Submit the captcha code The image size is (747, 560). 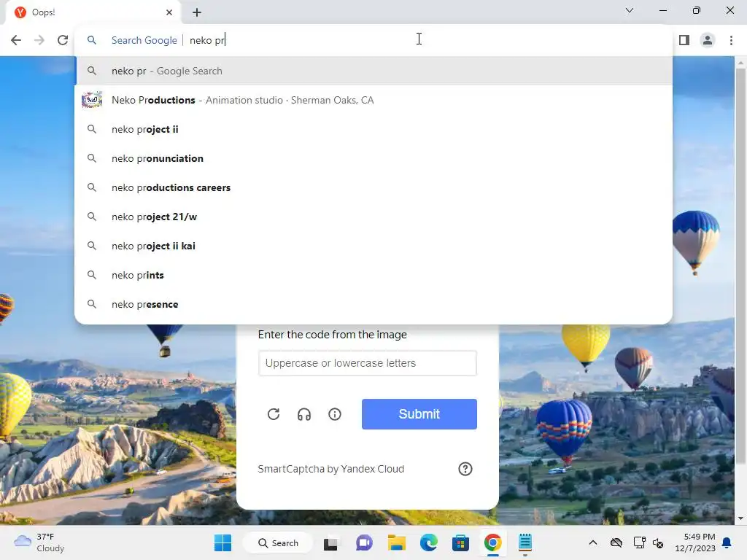[419, 414]
